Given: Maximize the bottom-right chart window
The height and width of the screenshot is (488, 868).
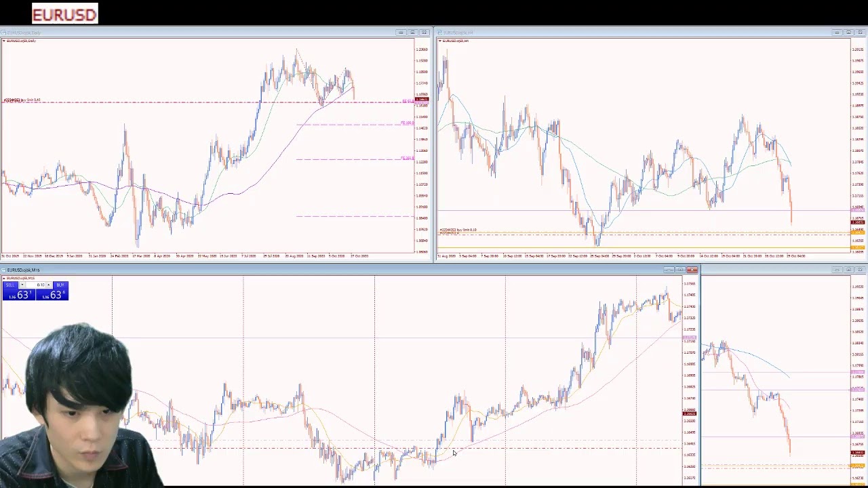Looking at the screenshot, I should coord(848,270).
